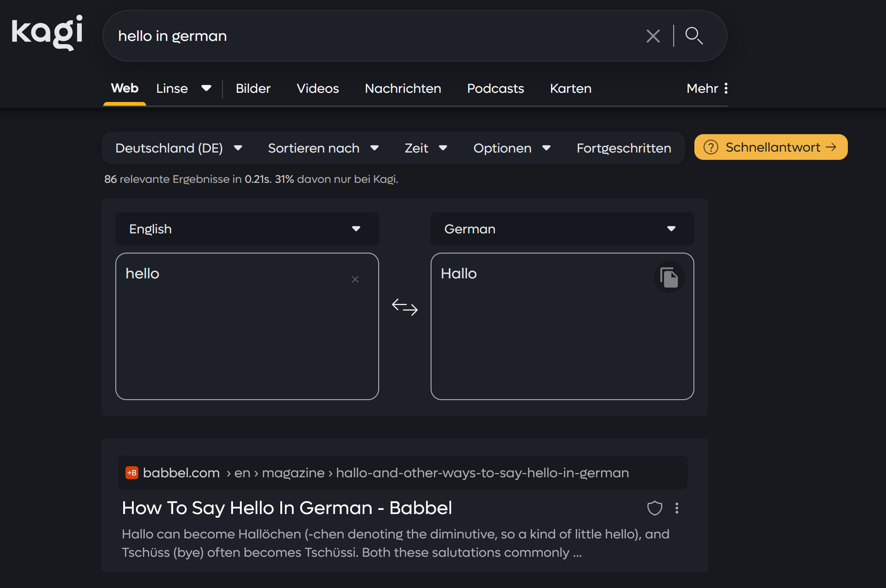
Task: Change source language from English
Action: 247,229
